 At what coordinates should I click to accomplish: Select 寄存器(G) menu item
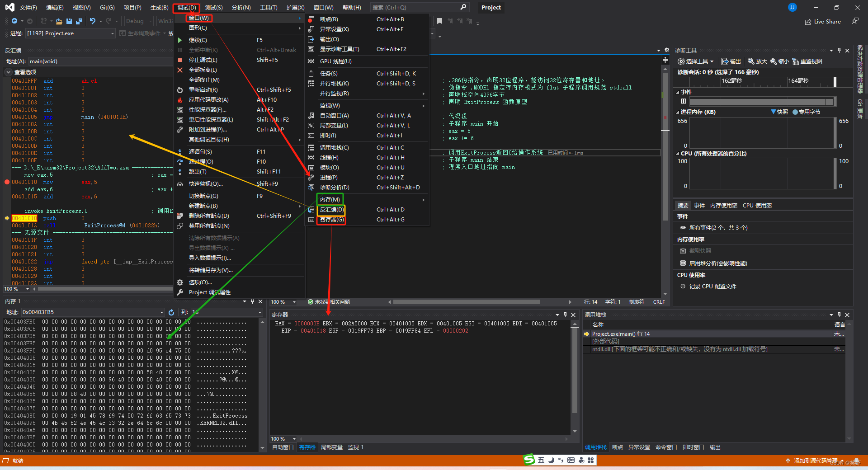coord(367,220)
